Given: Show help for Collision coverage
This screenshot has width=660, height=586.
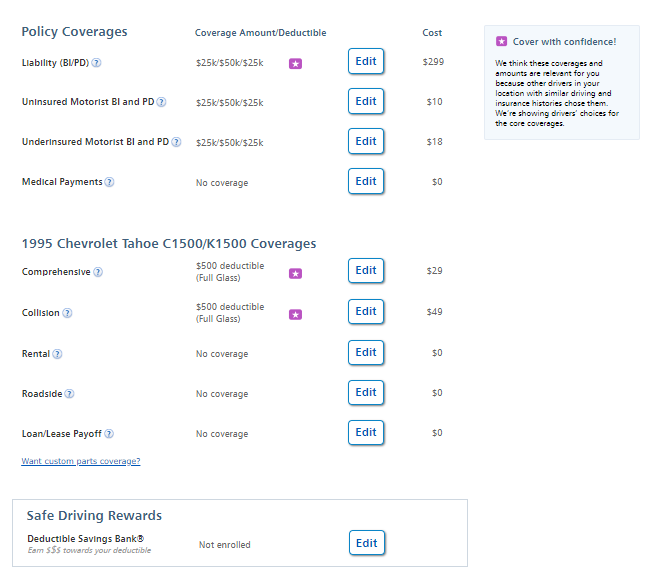Looking at the screenshot, I should coord(67,313).
